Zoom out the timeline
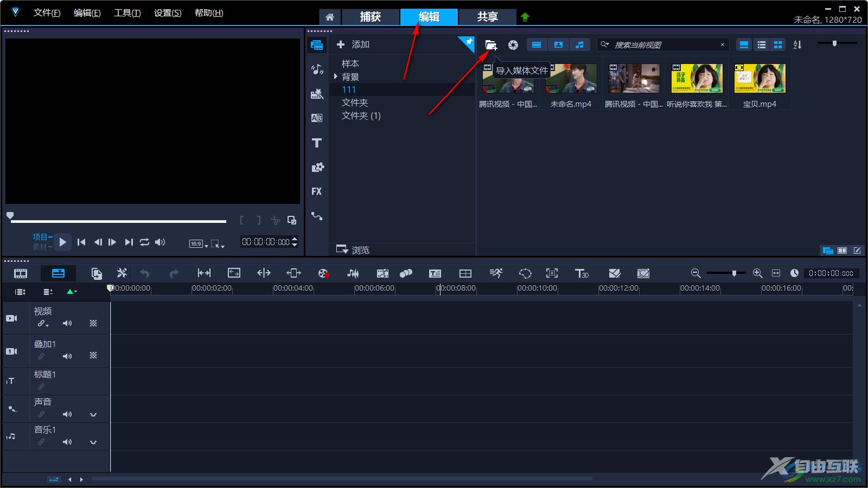 [x=695, y=273]
